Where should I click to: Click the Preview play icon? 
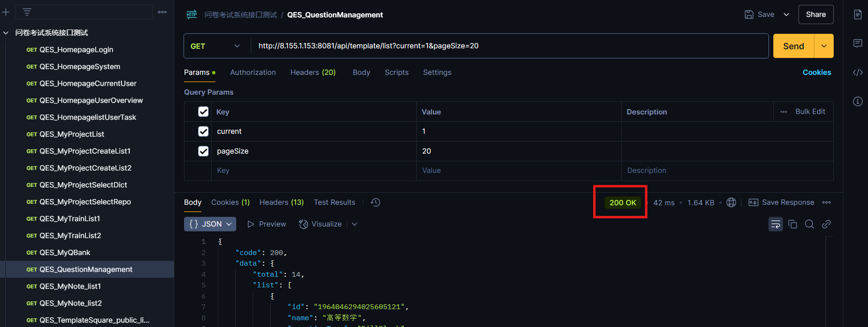[251, 224]
